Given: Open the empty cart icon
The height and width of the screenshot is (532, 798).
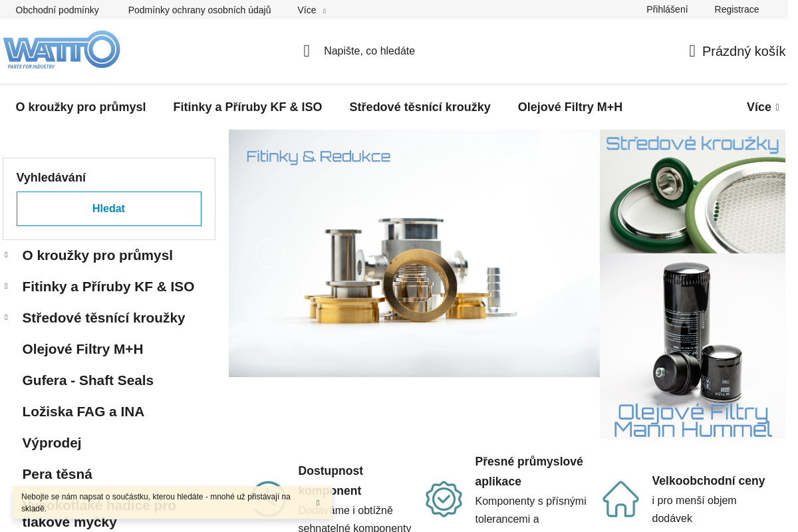Looking at the screenshot, I should [x=692, y=51].
